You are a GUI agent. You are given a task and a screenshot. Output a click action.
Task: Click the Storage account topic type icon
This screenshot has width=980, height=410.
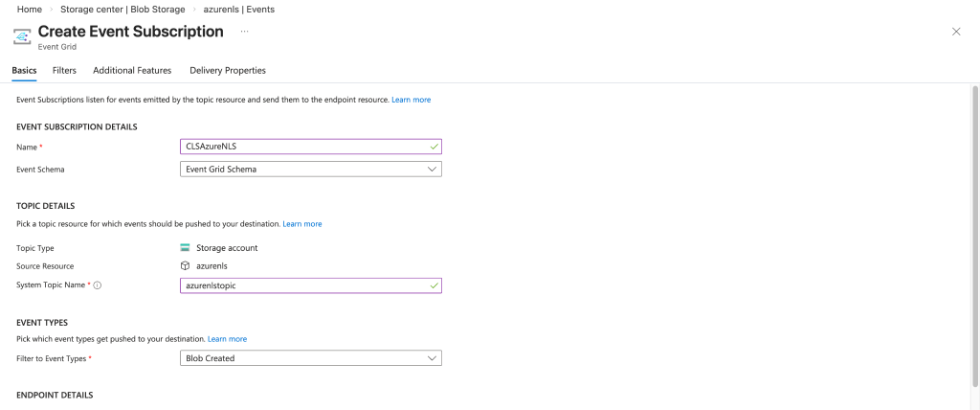[185, 248]
